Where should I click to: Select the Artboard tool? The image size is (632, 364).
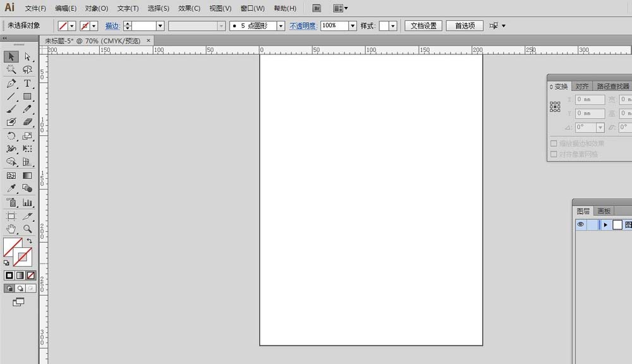pos(11,217)
